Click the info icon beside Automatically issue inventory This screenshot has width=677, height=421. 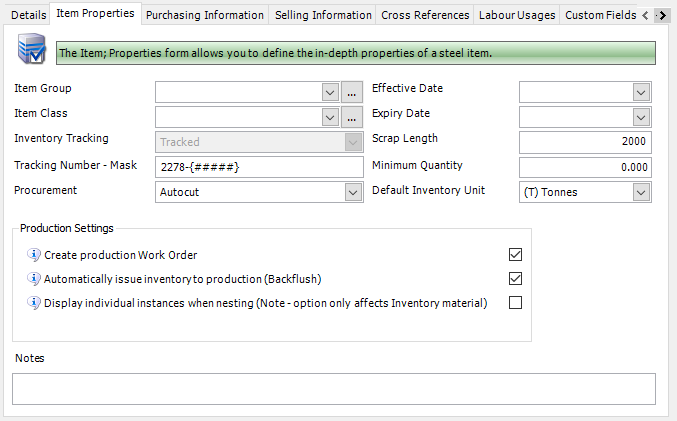33,279
